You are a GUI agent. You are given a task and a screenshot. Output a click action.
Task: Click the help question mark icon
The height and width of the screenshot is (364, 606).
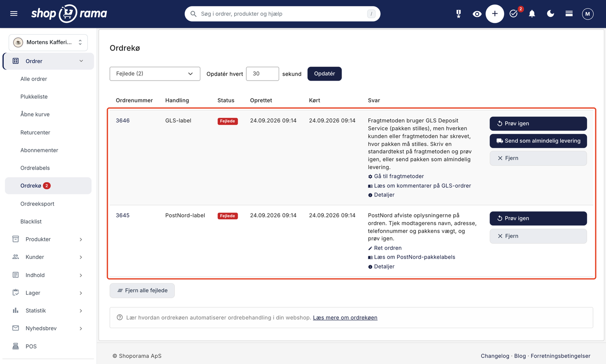[120, 317]
